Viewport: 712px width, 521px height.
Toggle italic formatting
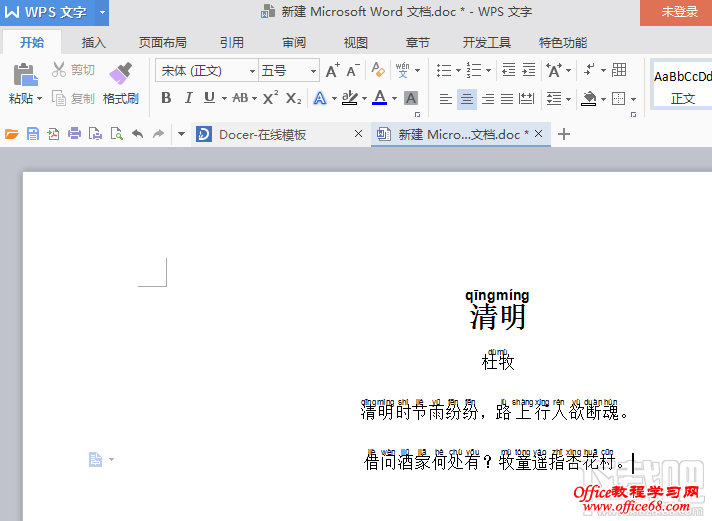pyautogui.click(x=187, y=98)
